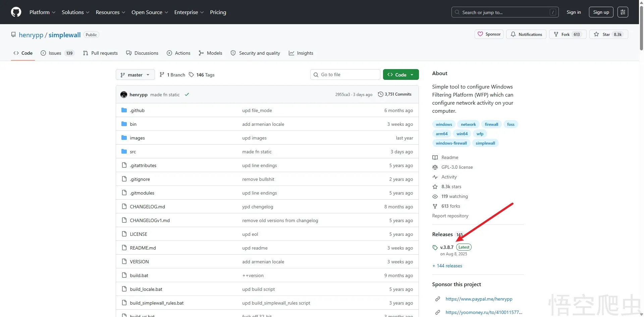Click the GitHub logo icon
This screenshot has height=317, width=644.
click(x=16, y=12)
